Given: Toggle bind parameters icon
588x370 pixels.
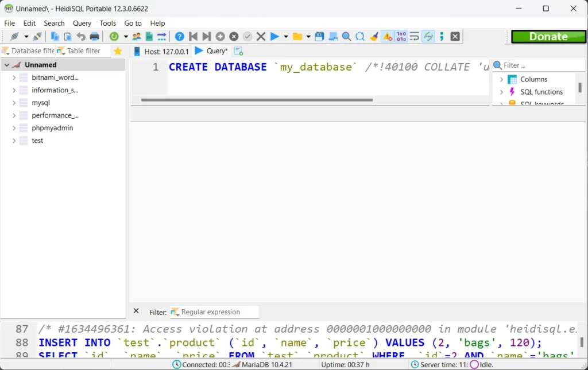Looking at the screenshot, I should click(428, 36).
